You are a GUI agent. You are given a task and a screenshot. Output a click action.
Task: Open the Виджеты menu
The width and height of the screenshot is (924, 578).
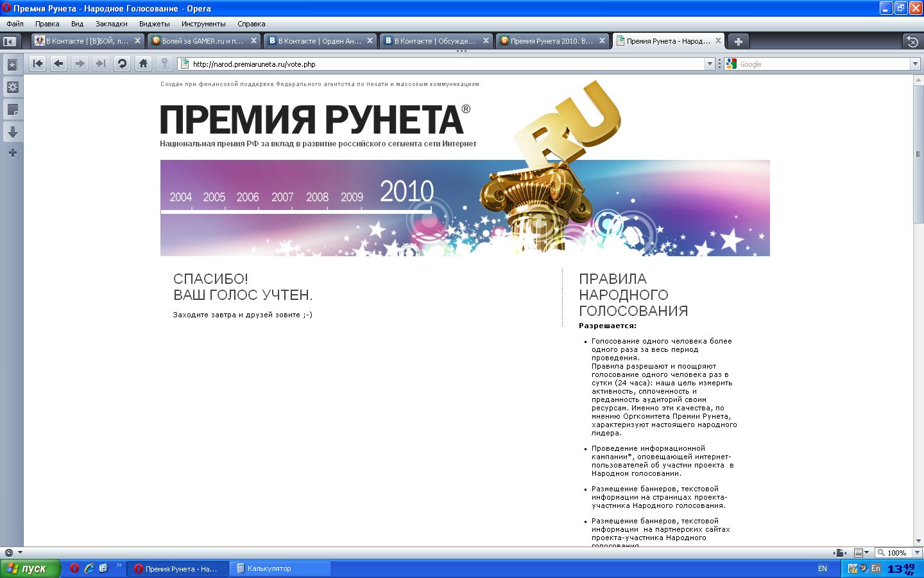pos(155,24)
